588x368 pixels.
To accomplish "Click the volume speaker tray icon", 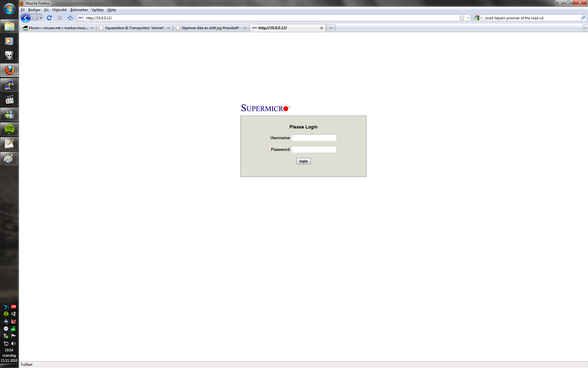I will click(x=13, y=343).
